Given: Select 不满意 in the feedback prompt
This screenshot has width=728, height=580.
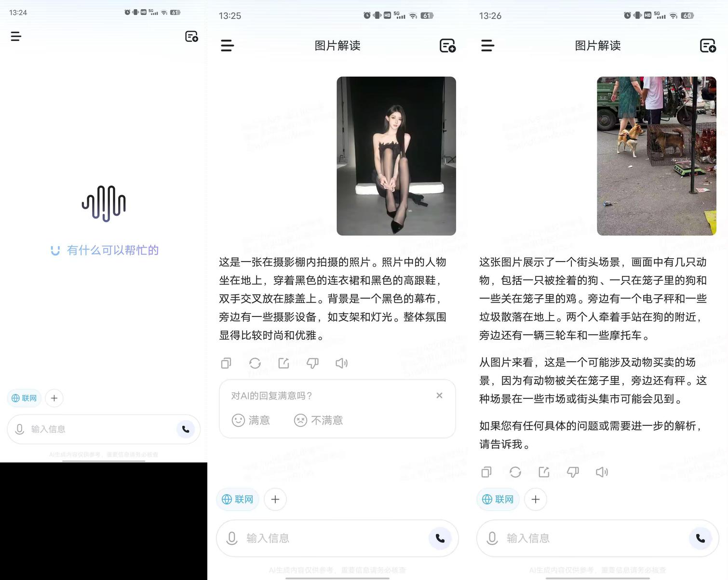Looking at the screenshot, I should (x=319, y=420).
